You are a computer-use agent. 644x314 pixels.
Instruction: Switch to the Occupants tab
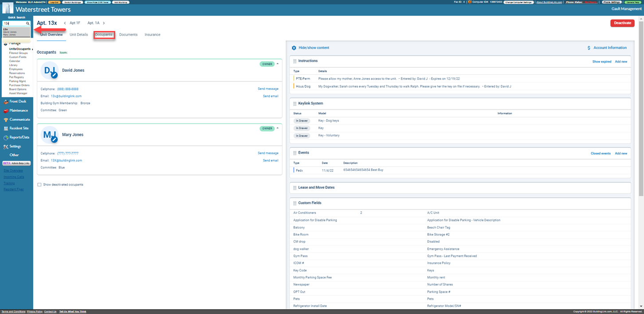[x=104, y=35]
